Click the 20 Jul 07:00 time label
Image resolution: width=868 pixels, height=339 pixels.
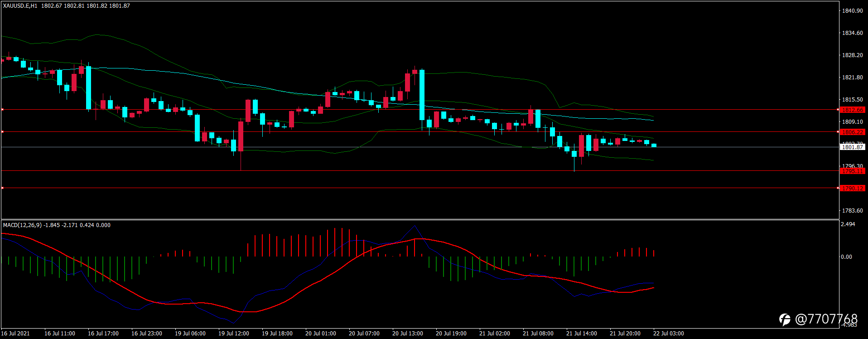[x=364, y=333]
